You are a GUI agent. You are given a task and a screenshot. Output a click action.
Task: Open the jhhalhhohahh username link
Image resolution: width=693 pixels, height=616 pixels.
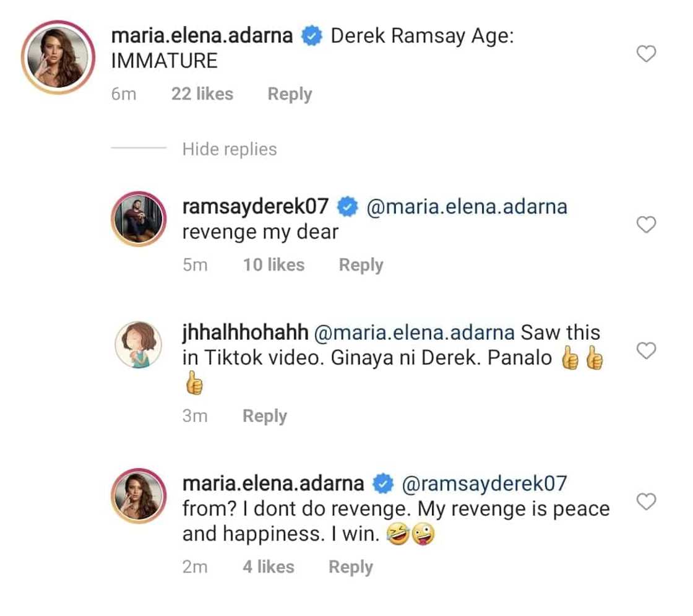click(x=245, y=332)
